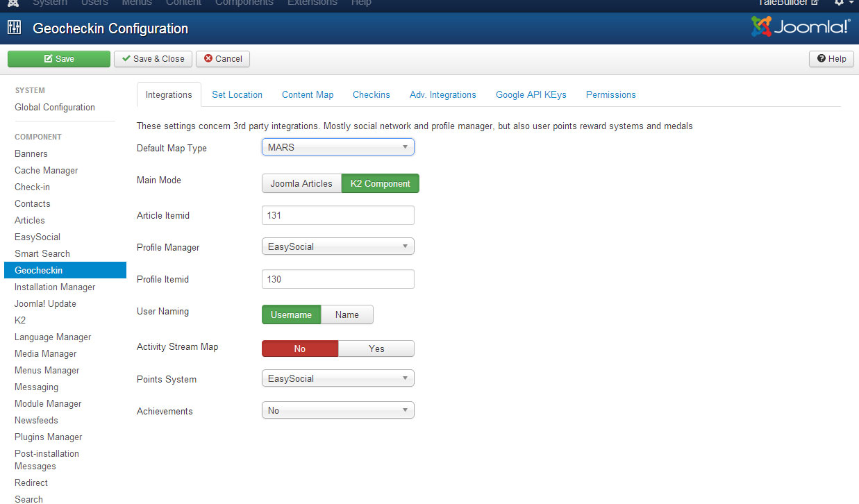Open Contacts in sidebar
Image resolution: width=859 pixels, height=504 pixels.
pos(33,204)
